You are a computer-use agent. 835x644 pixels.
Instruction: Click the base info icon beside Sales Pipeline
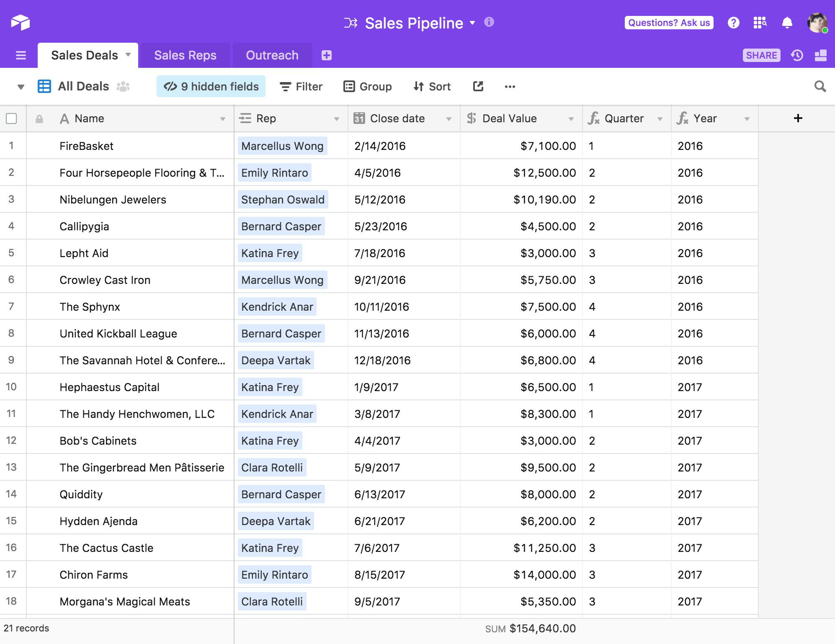point(489,22)
